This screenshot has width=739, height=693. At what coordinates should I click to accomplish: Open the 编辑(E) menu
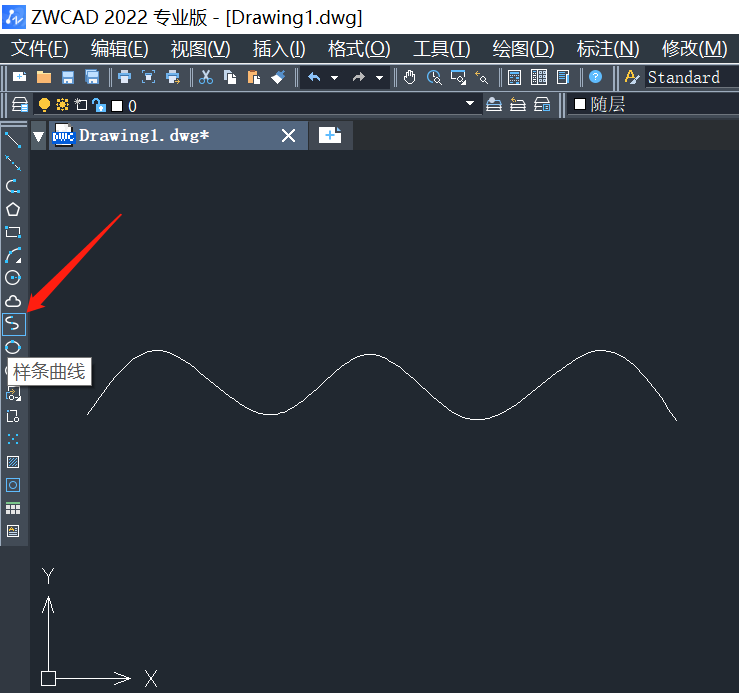tap(120, 49)
